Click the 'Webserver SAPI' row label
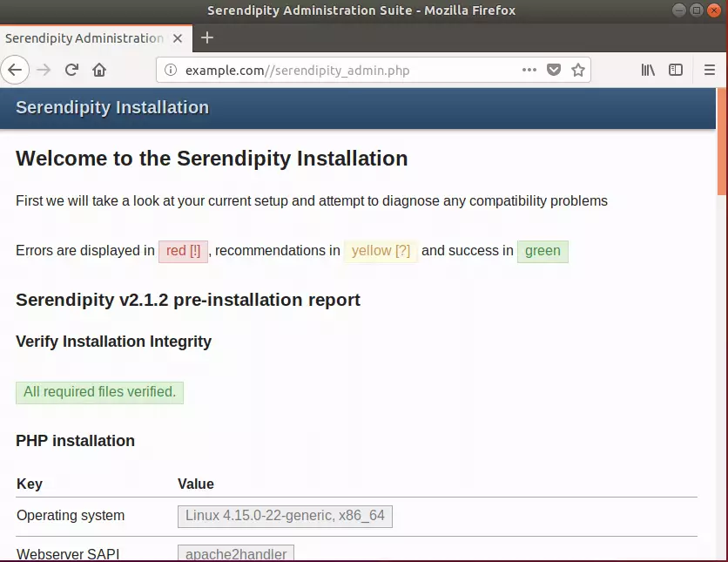728x562 pixels. [x=68, y=554]
